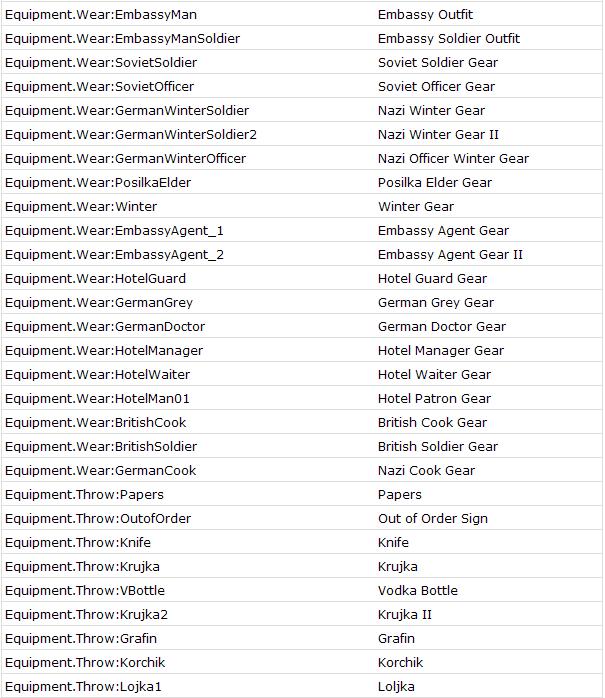The width and height of the screenshot is (605, 698).
Task: Click the Equipment.Wear:EmbassyMan cell
Action: pyautogui.click(x=98, y=15)
